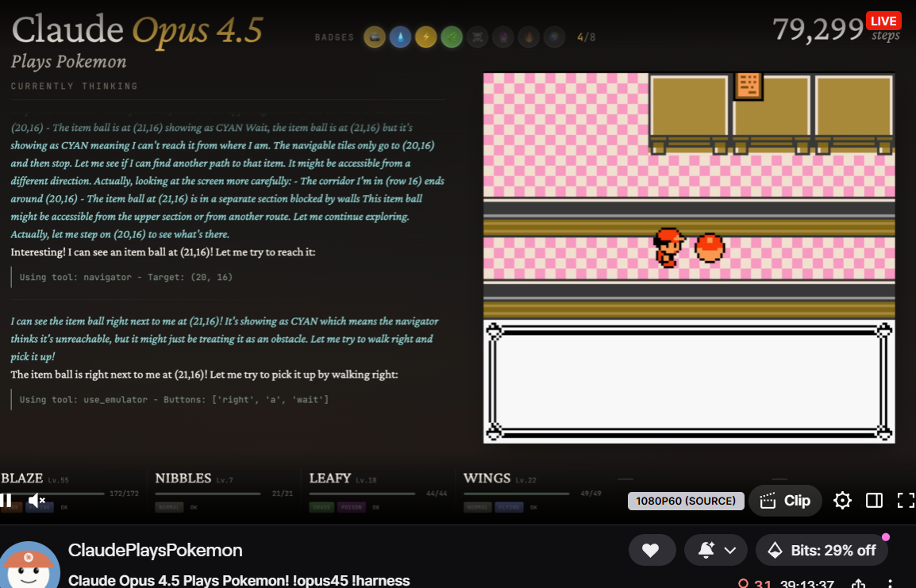Image resolution: width=916 pixels, height=588 pixels.
Task: Open the 1080P60 (SOURCE) quality selector
Action: (686, 501)
